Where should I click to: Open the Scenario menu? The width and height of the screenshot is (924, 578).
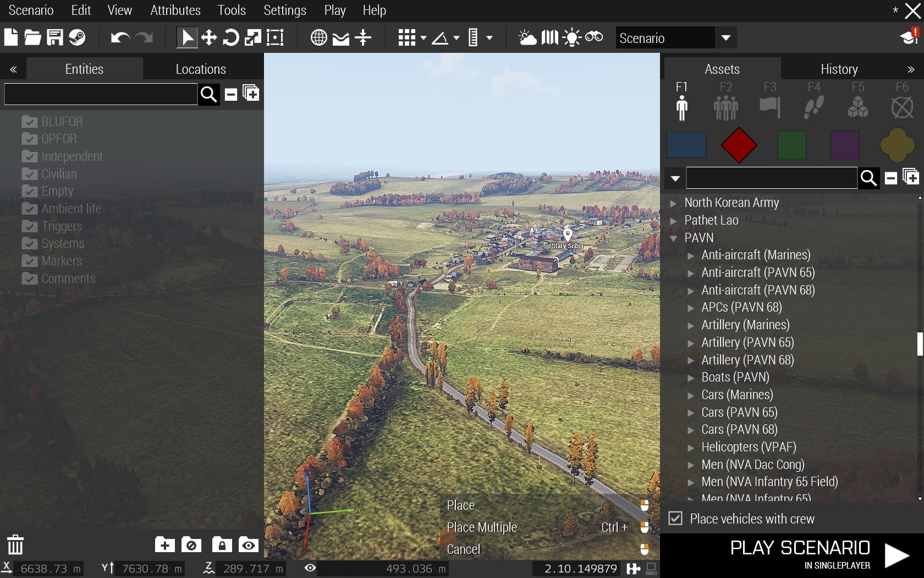pyautogui.click(x=31, y=10)
